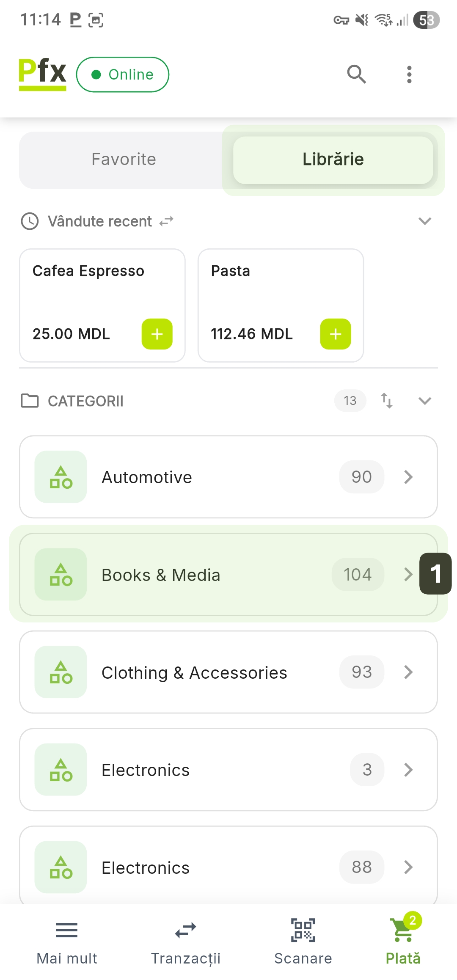Tap the categories sort arrows icon

tap(387, 400)
